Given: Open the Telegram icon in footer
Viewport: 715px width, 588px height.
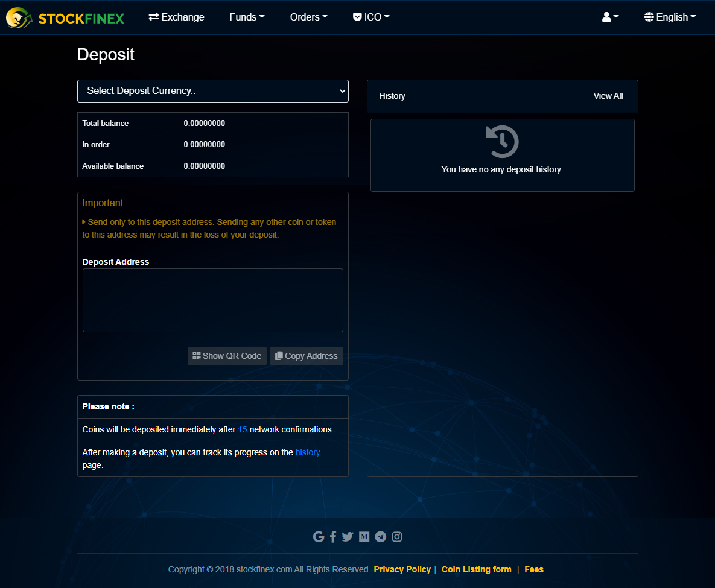Looking at the screenshot, I should (380, 536).
